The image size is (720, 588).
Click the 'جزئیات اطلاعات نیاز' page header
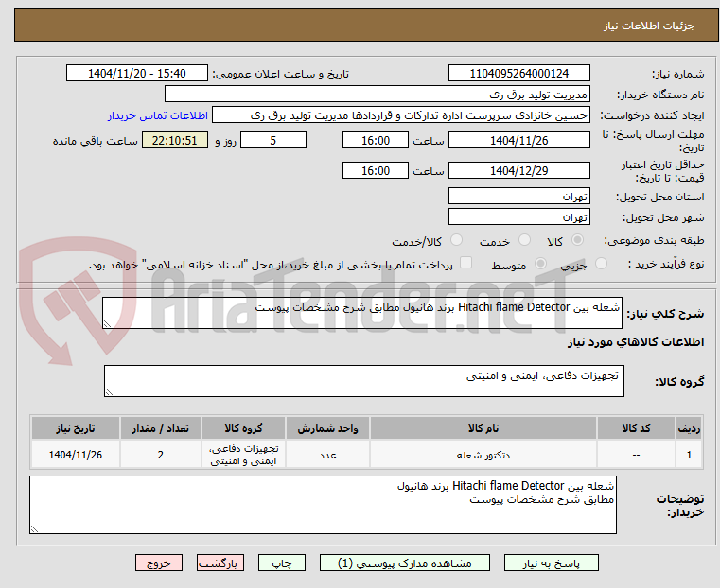point(648,26)
